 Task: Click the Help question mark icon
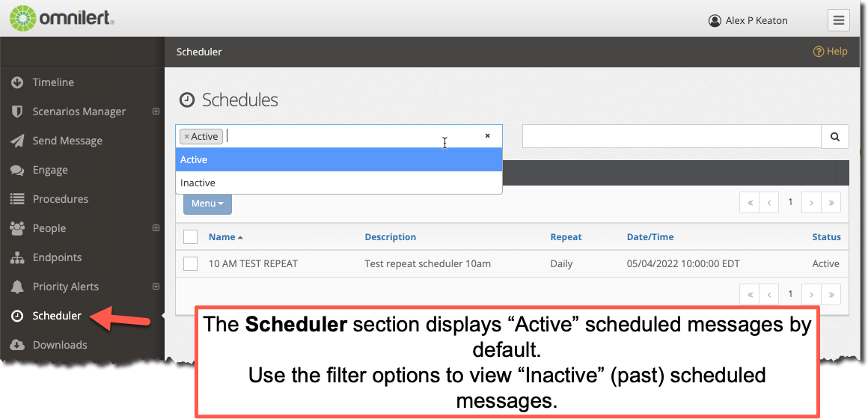(x=818, y=52)
